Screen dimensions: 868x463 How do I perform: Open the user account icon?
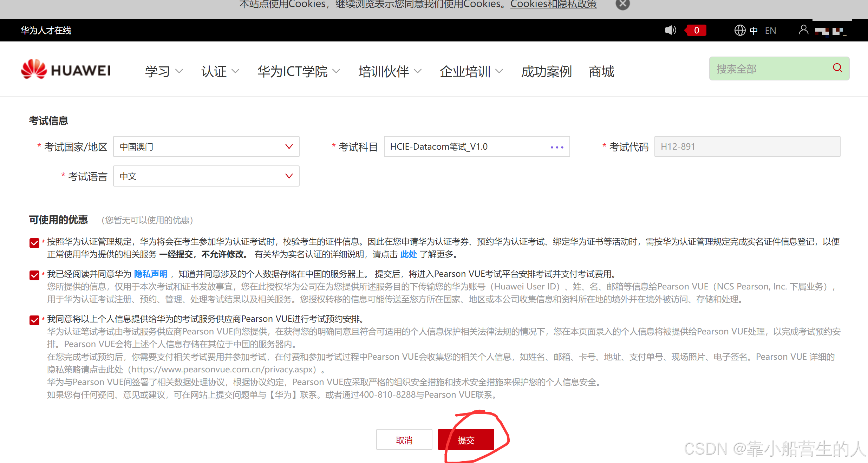tap(803, 30)
